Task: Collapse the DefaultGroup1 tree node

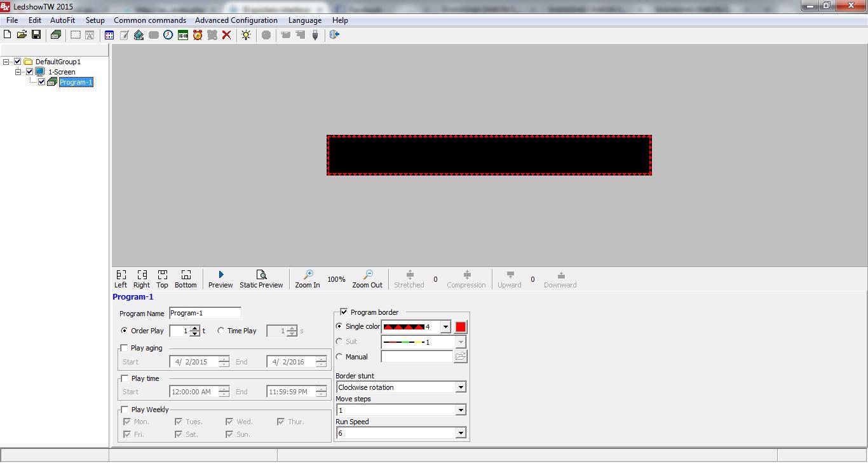Action: click(6, 62)
